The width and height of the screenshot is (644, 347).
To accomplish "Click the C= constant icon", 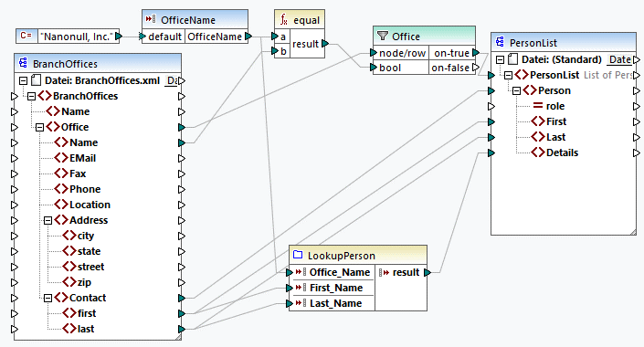I will (26, 37).
